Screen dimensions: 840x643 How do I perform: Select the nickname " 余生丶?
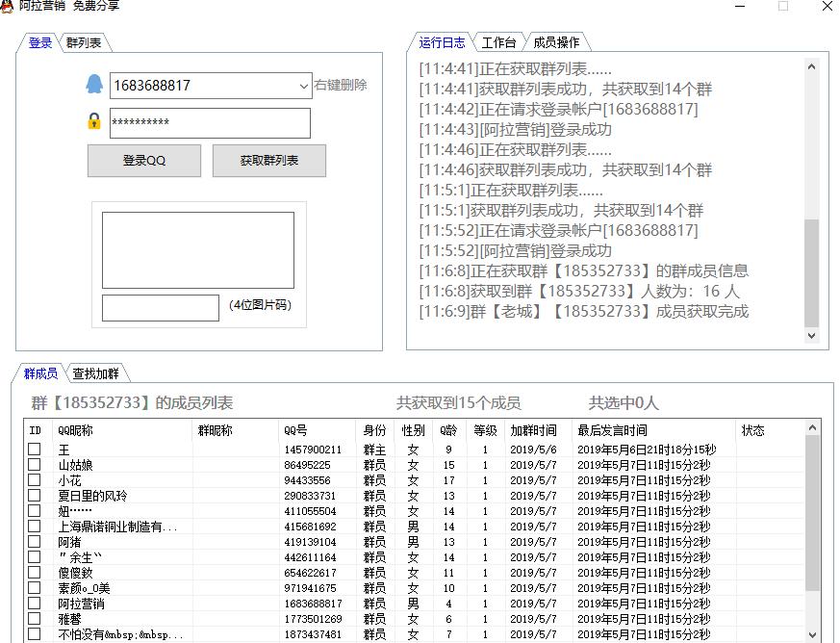pos(80,557)
